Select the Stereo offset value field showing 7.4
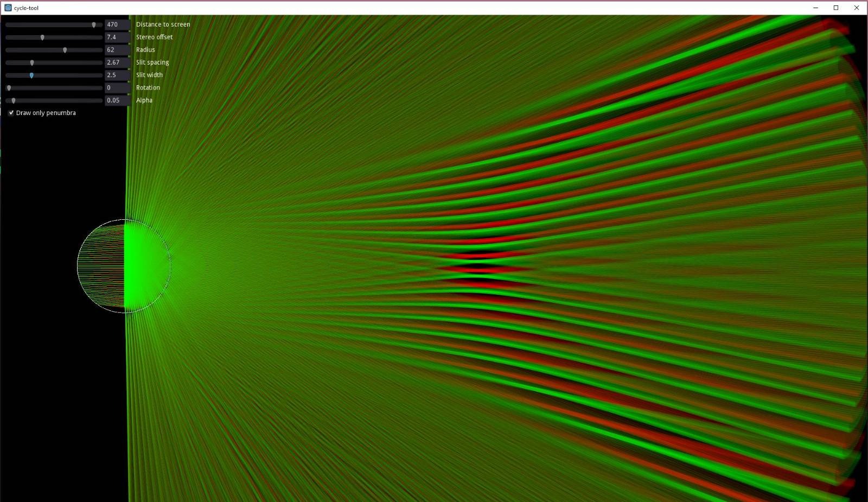Image resolution: width=868 pixels, height=502 pixels. tap(116, 37)
